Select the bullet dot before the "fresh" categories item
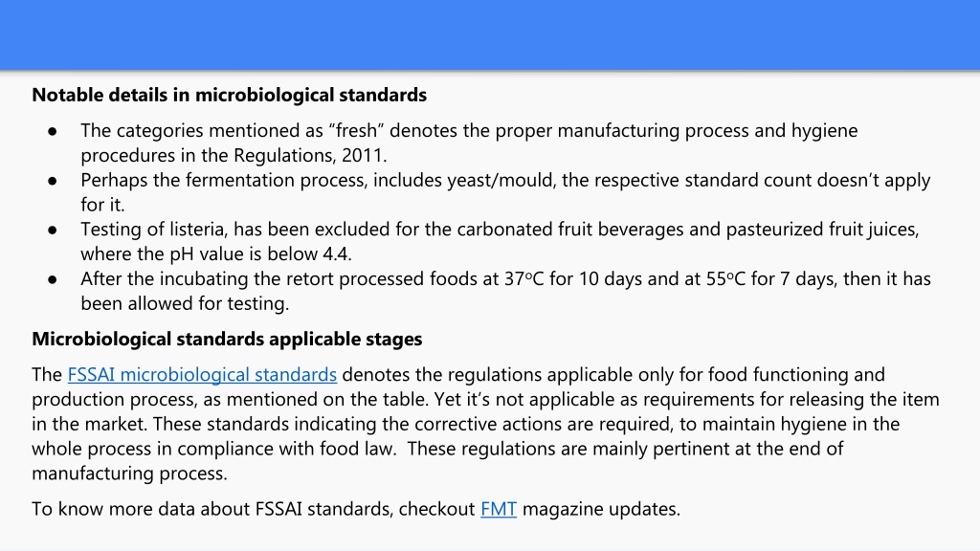Viewport: 980px width, 551px height. [x=53, y=131]
